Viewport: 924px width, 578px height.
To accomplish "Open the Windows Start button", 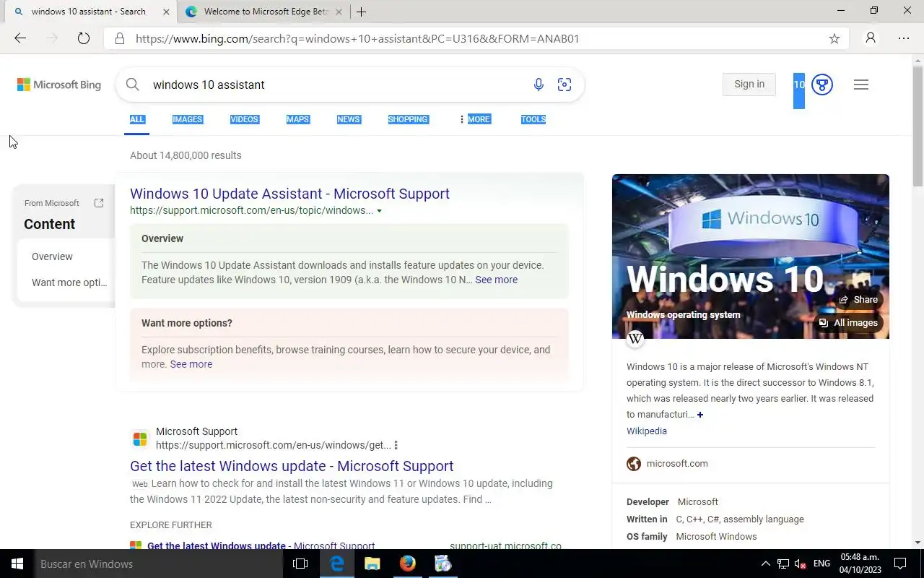I will (x=17, y=564).
